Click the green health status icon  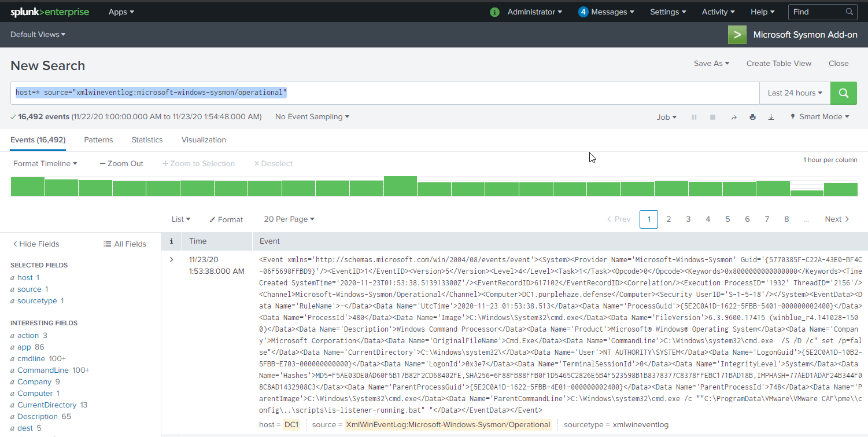pyautogui.click(x=494, y=12)
